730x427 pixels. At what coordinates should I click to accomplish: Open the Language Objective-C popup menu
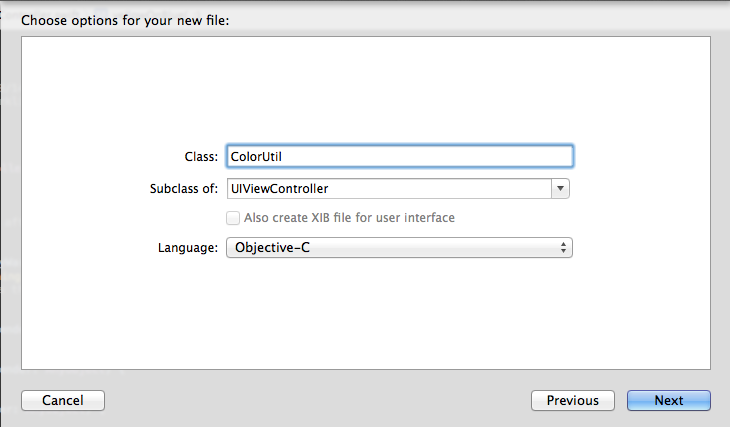pos(399,248)
